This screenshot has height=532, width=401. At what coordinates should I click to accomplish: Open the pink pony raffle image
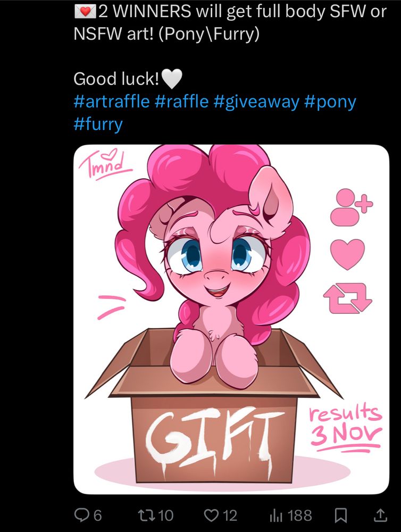coord(231,319)
